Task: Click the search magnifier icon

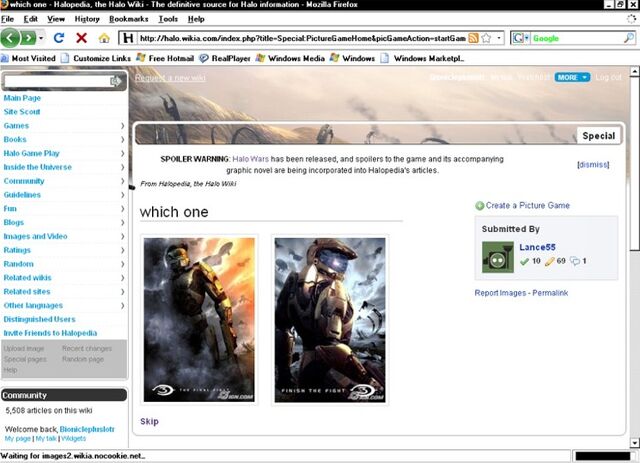Action: [x=629, y=38]
